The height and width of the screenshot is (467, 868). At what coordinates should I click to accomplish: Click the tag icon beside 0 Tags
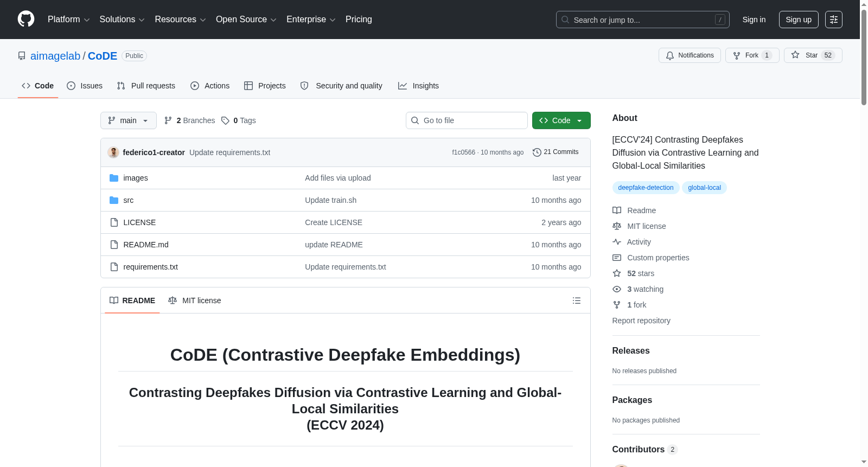pos(226,120)
